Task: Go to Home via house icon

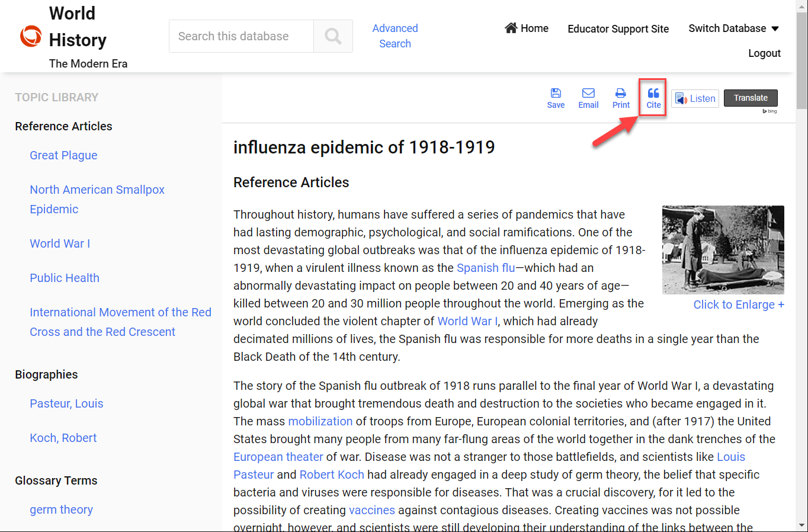Action: pyautogui.click(x=511, y=28)
